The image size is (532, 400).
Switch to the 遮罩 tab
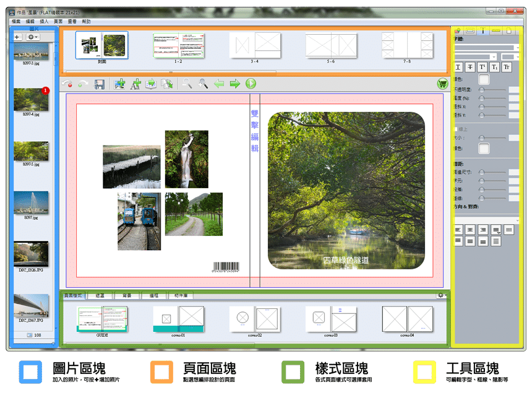coord(100,295)
